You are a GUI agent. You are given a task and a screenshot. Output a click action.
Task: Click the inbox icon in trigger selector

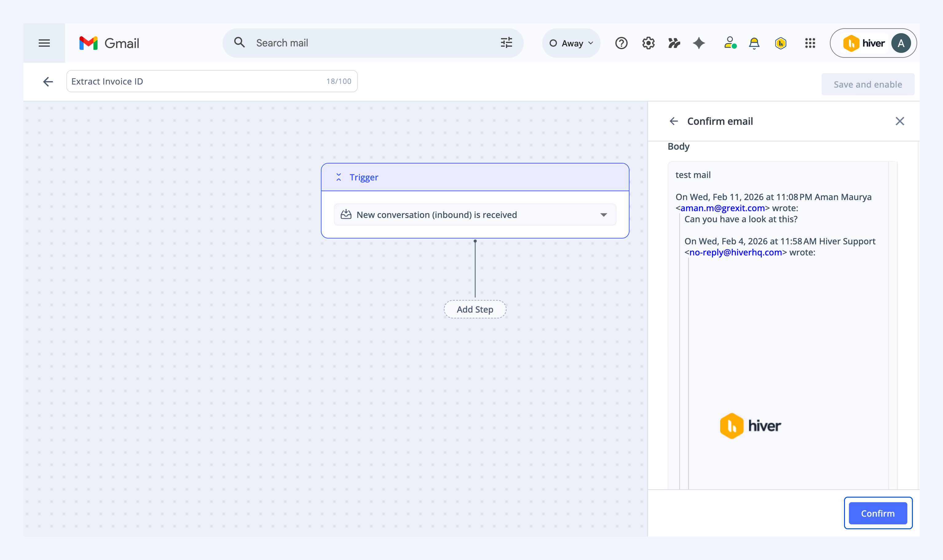[346, 214]
